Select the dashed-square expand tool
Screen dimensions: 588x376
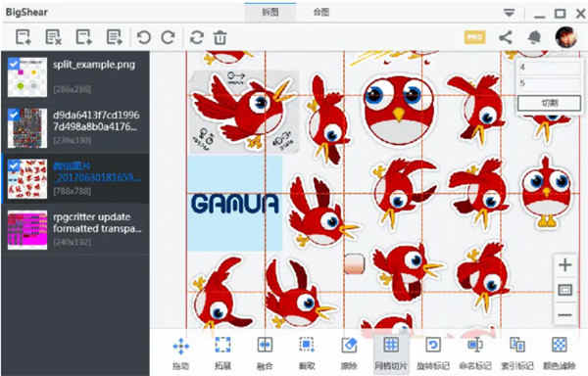point(222,353)
